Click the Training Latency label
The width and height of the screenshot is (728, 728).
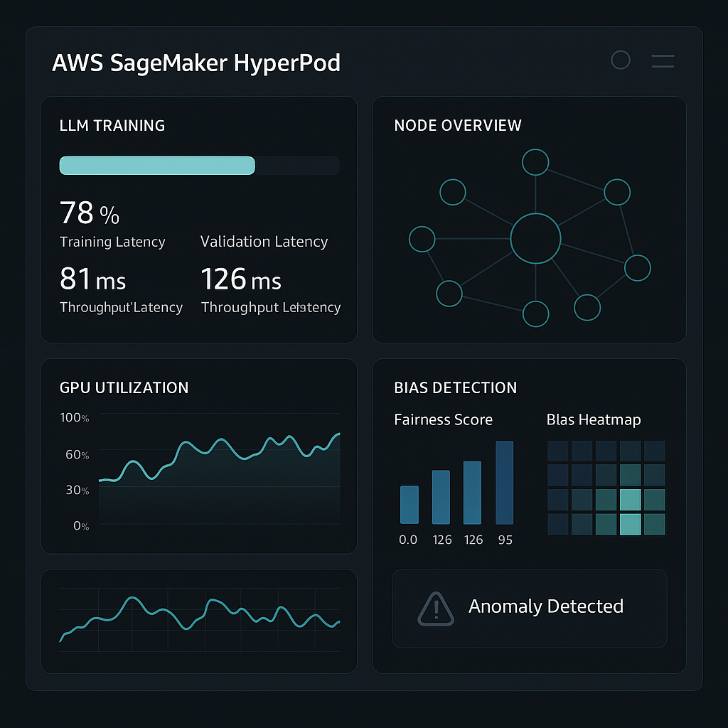click(x=112, y=242)
